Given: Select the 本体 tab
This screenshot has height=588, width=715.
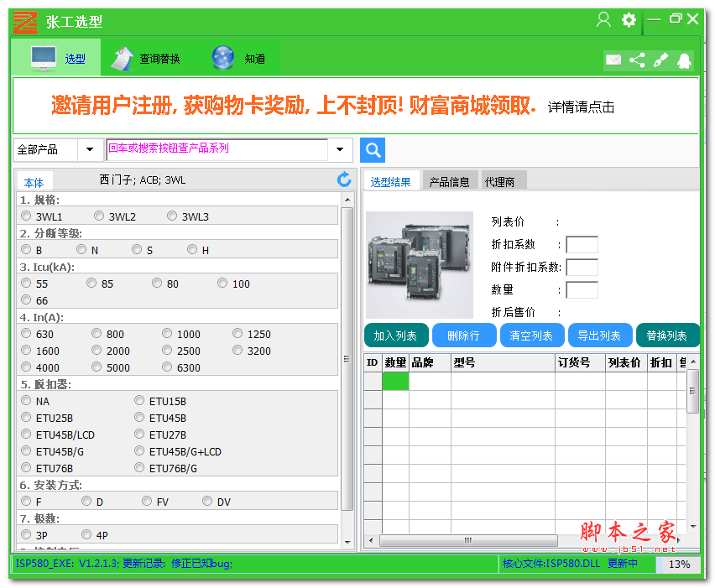Looking at the screenshot, I should (x=34, y=182).
